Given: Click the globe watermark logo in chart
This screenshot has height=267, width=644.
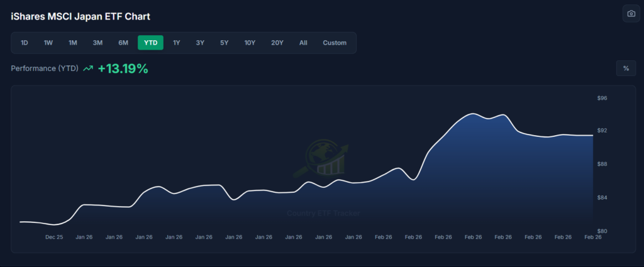Looking at the screenshot, I should click(x=321, y=158).
